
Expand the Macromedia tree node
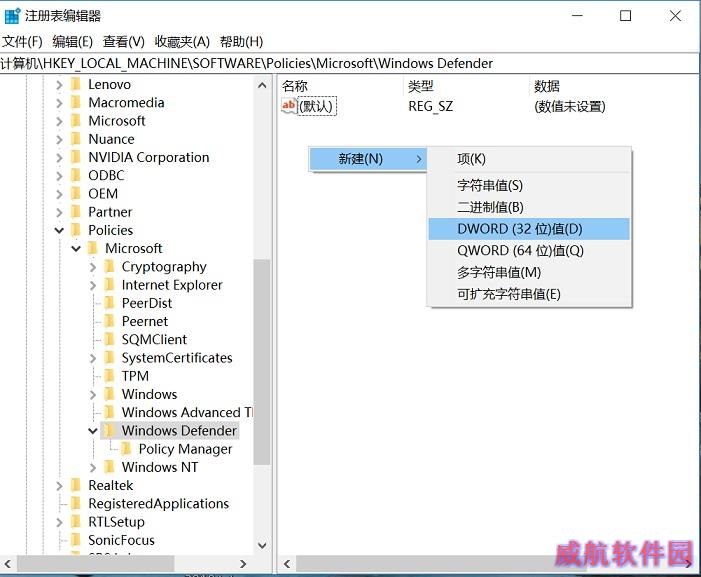tap(59, 103)
